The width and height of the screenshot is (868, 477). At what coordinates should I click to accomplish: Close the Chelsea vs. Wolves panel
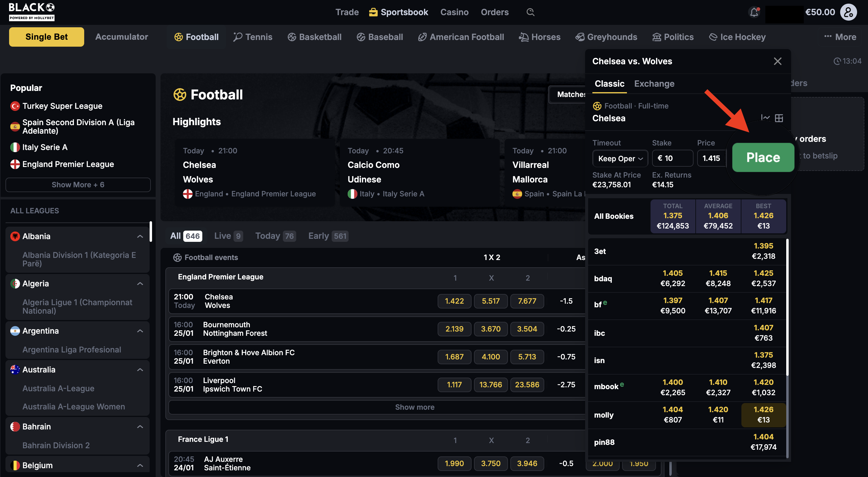click(x=777, y=61)
